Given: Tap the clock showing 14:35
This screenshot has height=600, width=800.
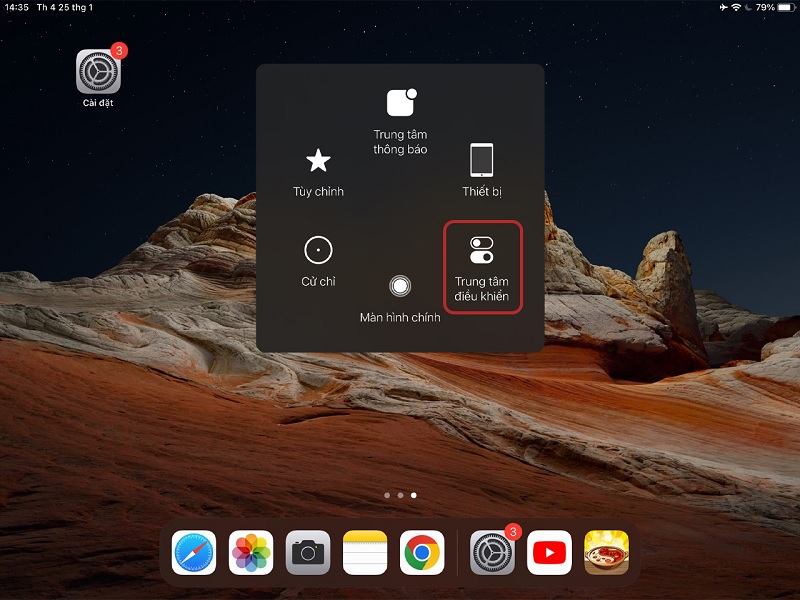Looking at the screenshot, I should point(14,7).
